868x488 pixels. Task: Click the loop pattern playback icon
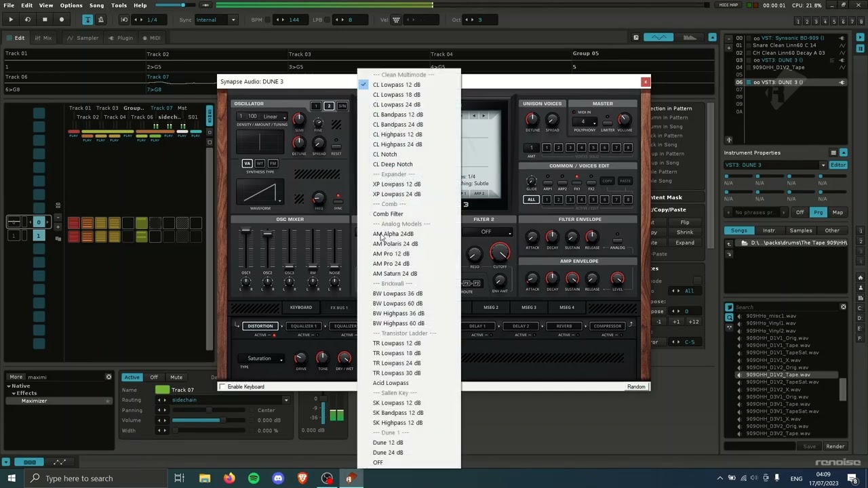(x=28, y=20)
